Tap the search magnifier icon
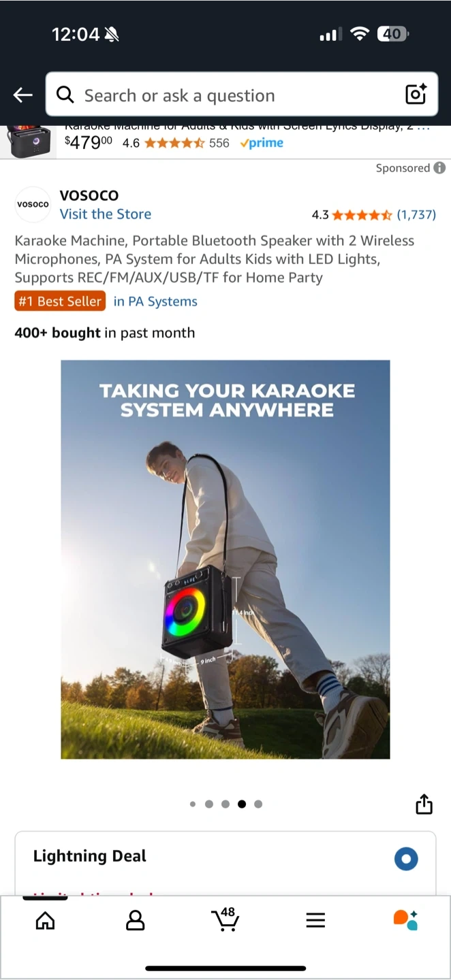 click(65, 95)
